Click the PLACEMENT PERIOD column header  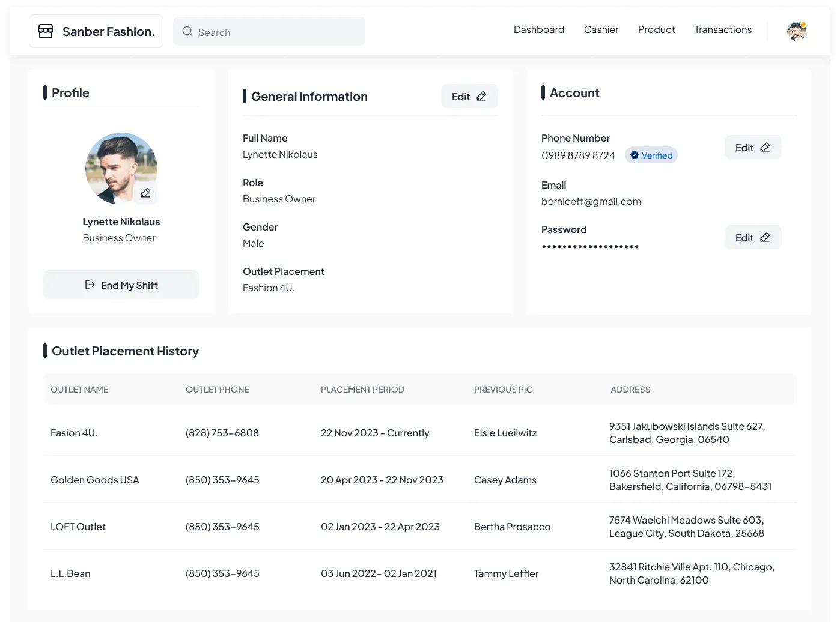pyautogui.click(x=362, y=390)
